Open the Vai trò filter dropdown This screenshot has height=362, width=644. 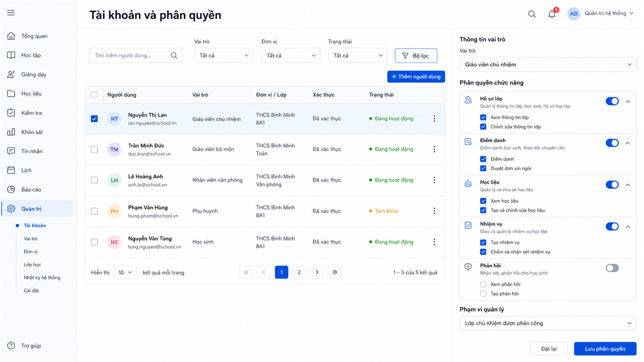[x=223, y=55]
